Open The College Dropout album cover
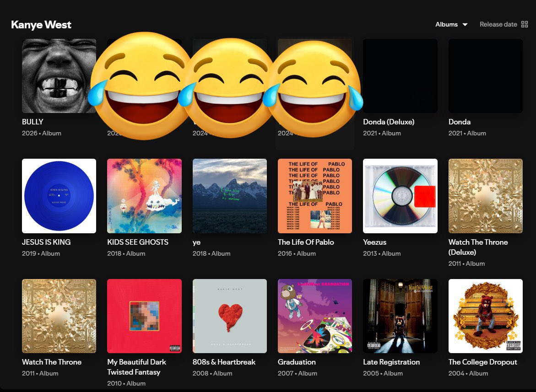This screenshot has width=536, height=392. coord(485,316)
